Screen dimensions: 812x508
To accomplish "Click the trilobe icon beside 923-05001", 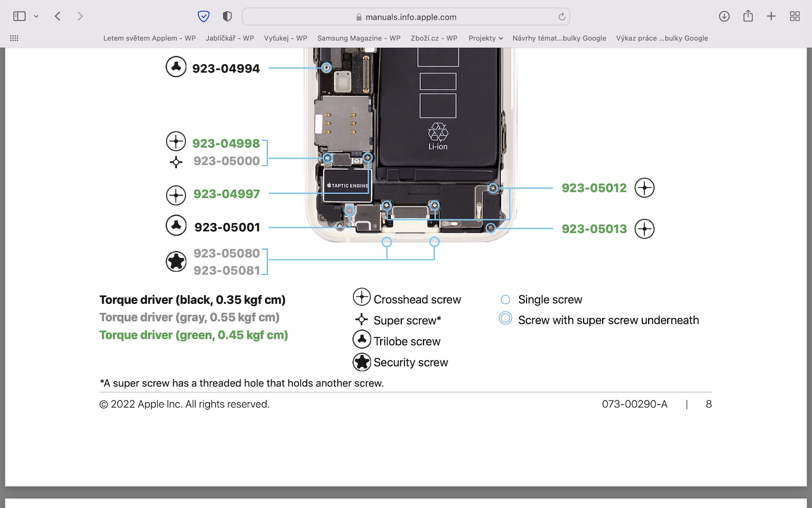I will pos(176,225).
